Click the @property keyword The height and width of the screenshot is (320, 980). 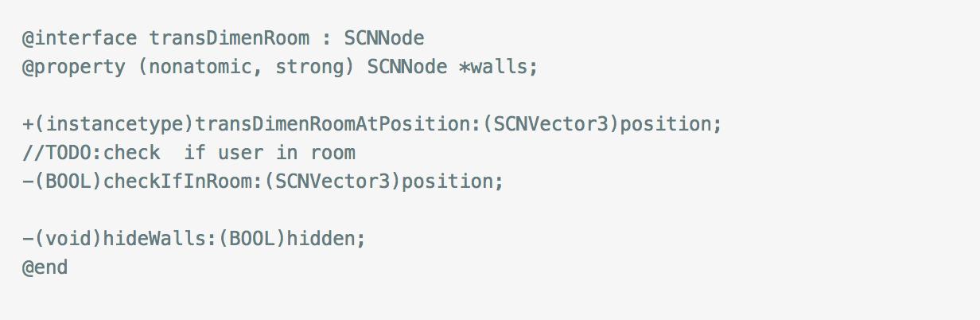click(74, 66)
